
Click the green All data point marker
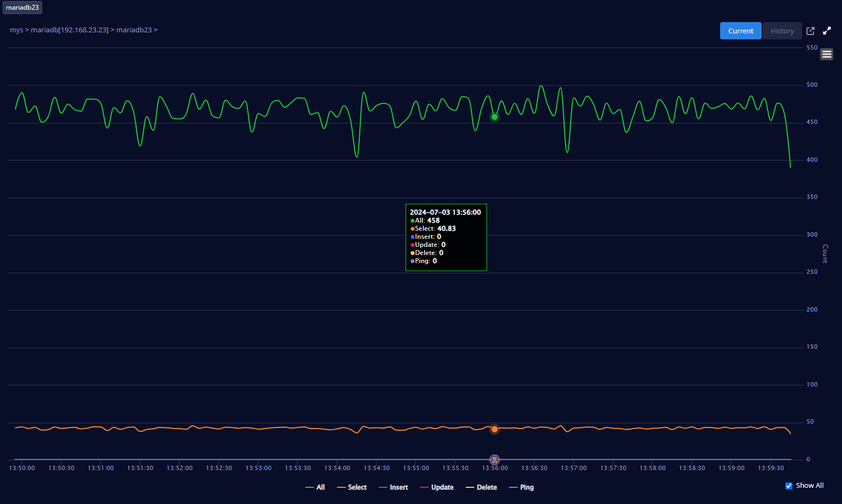point(495,117)
